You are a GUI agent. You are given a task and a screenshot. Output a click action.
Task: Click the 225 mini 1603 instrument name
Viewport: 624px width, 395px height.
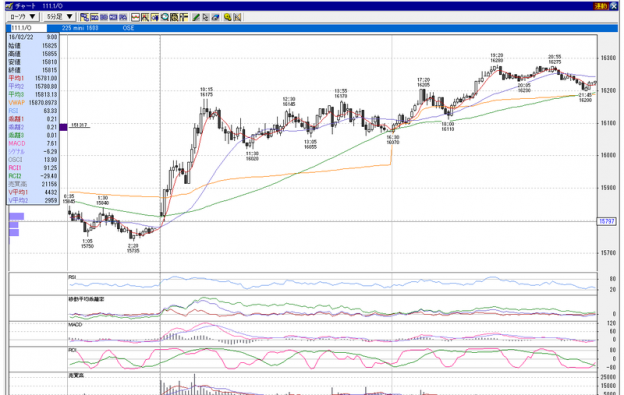point(80,28)
